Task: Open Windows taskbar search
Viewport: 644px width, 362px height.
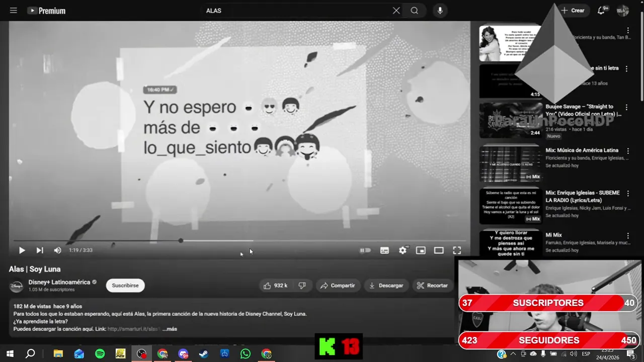Action: pyautogui.click(x=30, y=353)
